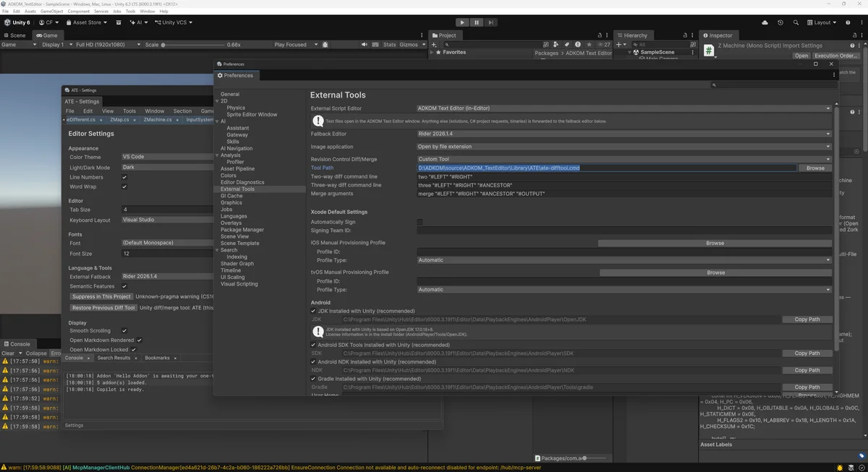Toggle the hidden packages eye icon showing 27

(x=603, y=45)
